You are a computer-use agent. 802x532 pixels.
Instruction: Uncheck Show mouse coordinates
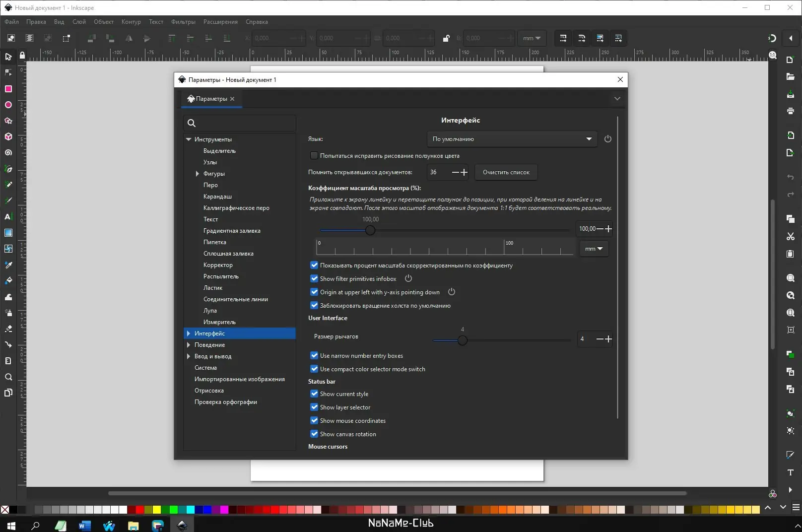[x=314, y=420]
